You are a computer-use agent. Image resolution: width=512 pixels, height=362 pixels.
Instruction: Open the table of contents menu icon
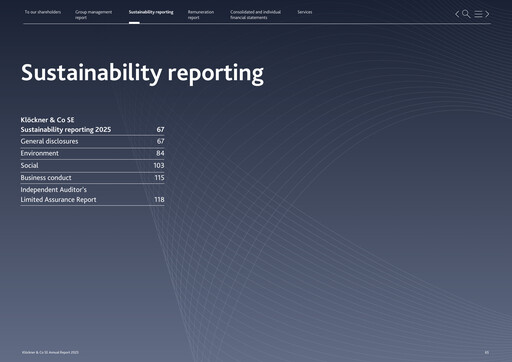[x=478, y=14]
